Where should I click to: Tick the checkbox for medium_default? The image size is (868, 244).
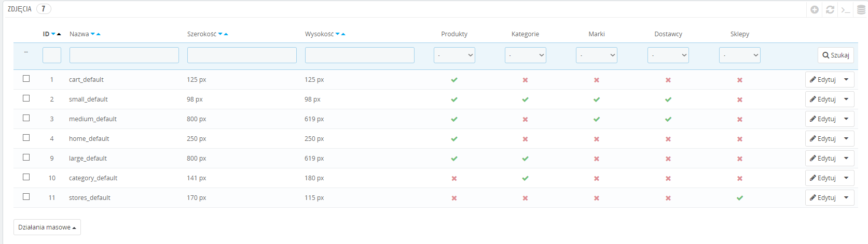(26, 118)
